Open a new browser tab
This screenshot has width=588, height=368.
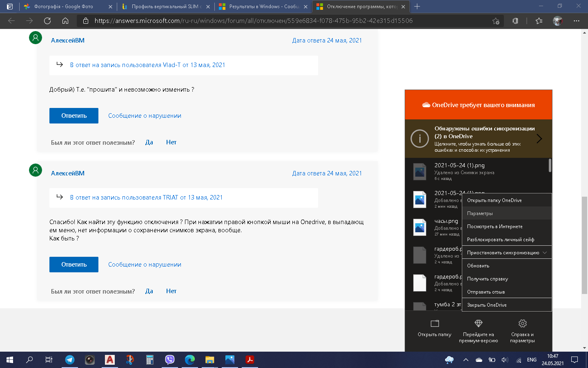click(x=417, y=7)
